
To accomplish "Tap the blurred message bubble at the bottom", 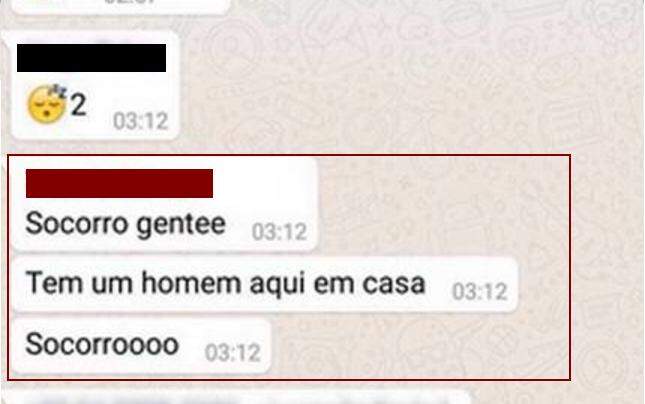I will pos(241,397).
